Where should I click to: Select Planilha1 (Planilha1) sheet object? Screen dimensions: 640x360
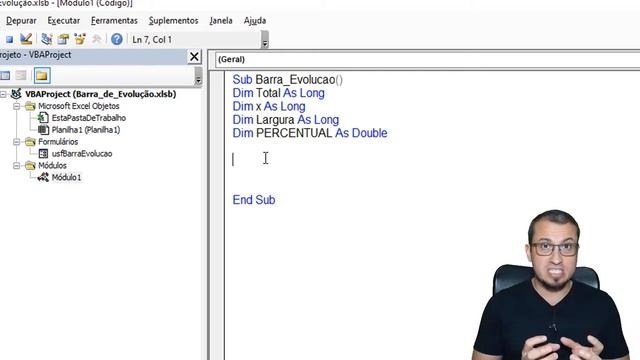click(x=86, y=130)
